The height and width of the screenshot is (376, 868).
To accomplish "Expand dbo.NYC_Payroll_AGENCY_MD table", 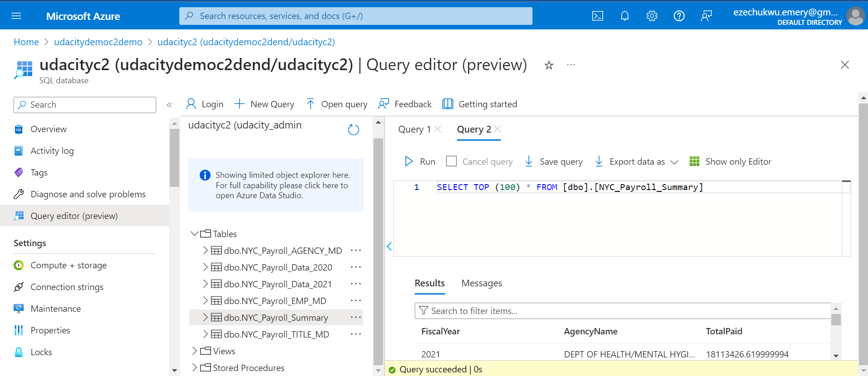I will click(x=205, y=250).
